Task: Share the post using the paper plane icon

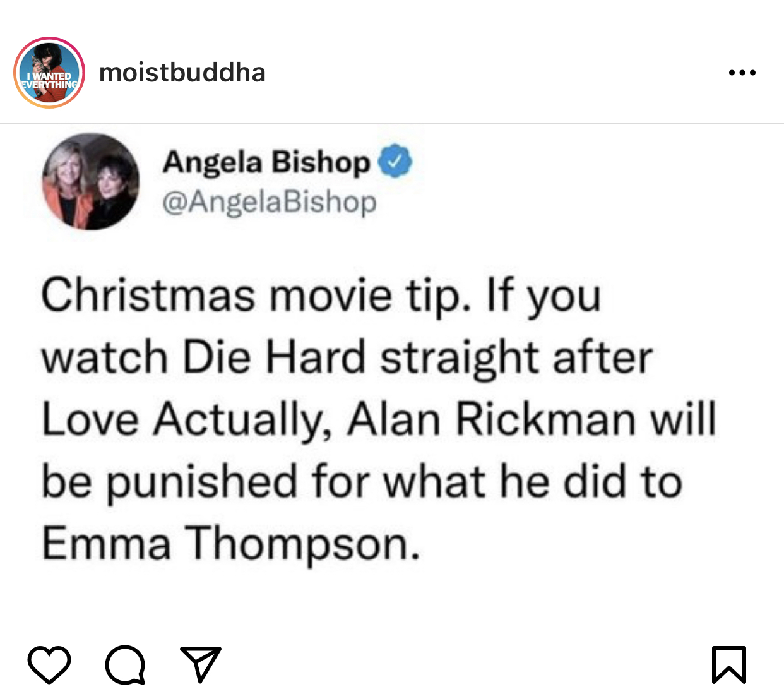Action: pyautogui.click(x=201, y=664)
